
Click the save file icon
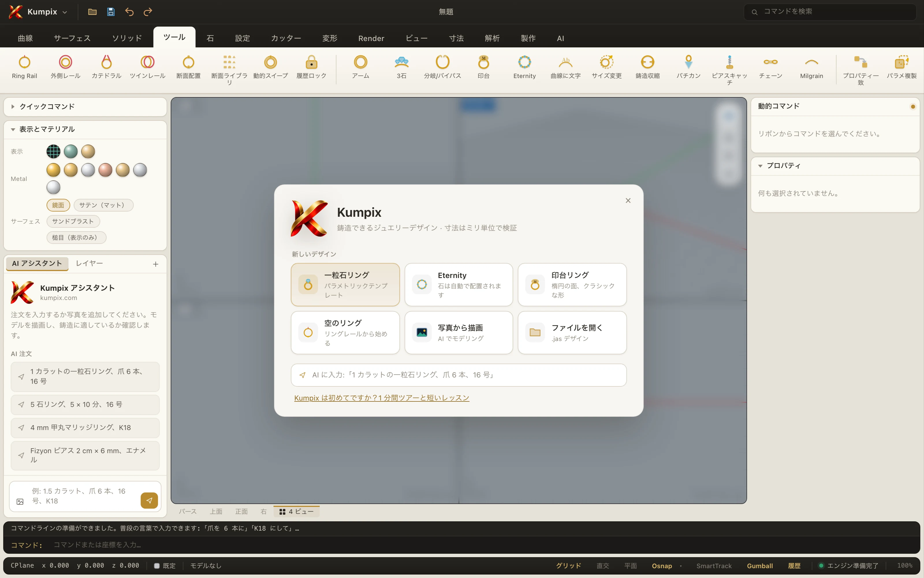(x=111, y=12)
